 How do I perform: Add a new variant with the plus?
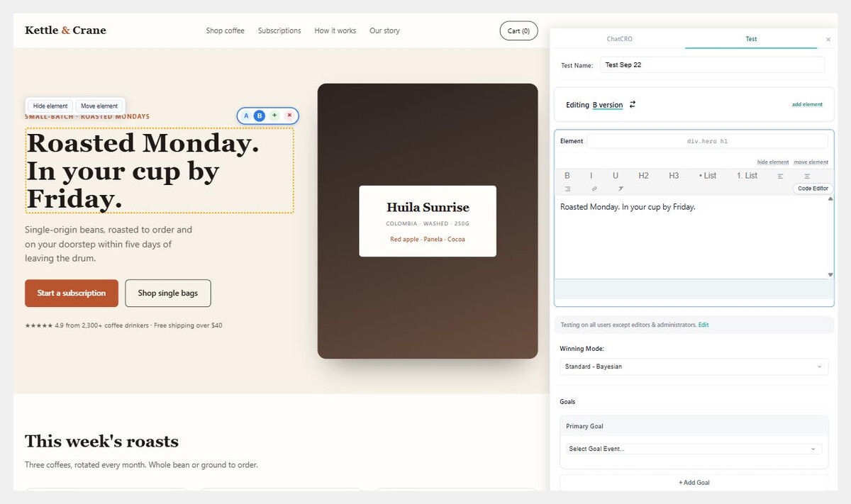pos(274,115)
